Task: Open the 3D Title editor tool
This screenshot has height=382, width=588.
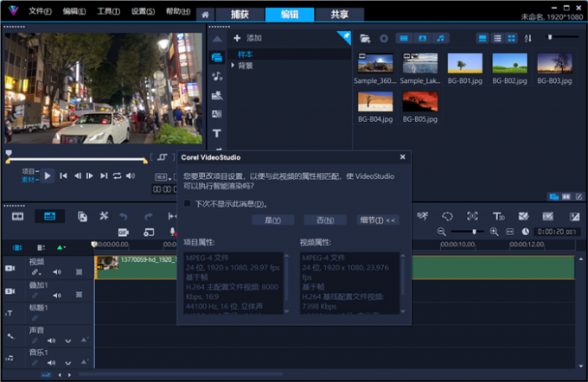Action: [498, 216]
